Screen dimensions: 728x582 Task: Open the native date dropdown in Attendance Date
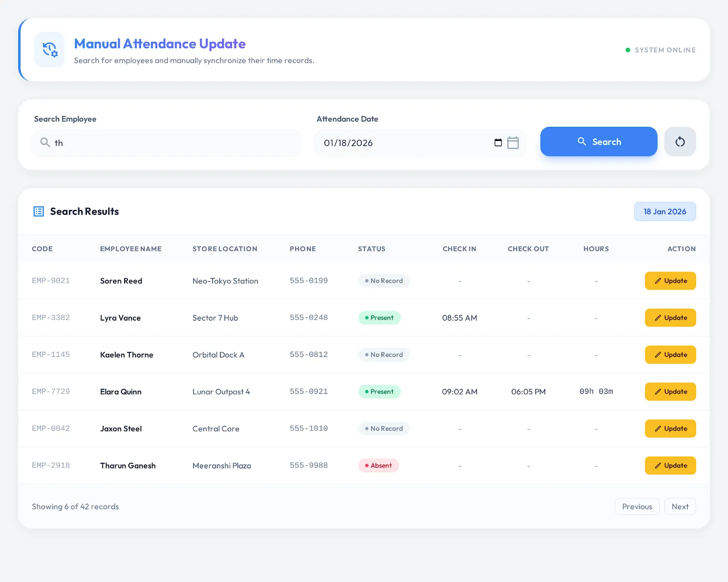498,142
